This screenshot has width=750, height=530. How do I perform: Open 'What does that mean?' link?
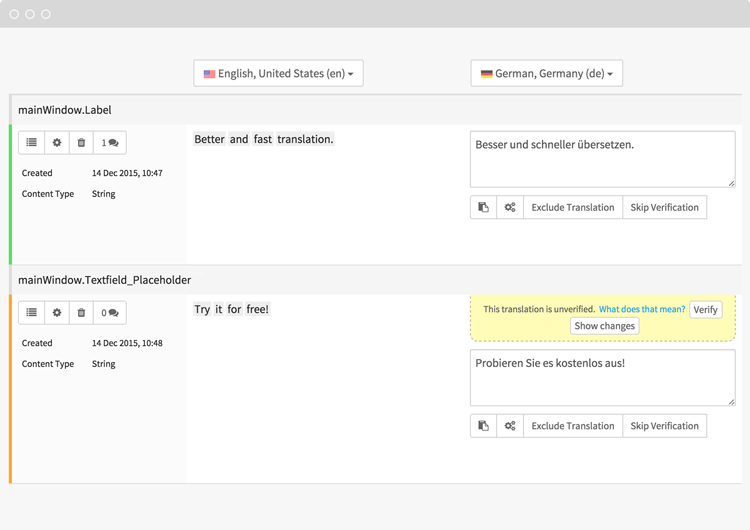pos(642,310)
